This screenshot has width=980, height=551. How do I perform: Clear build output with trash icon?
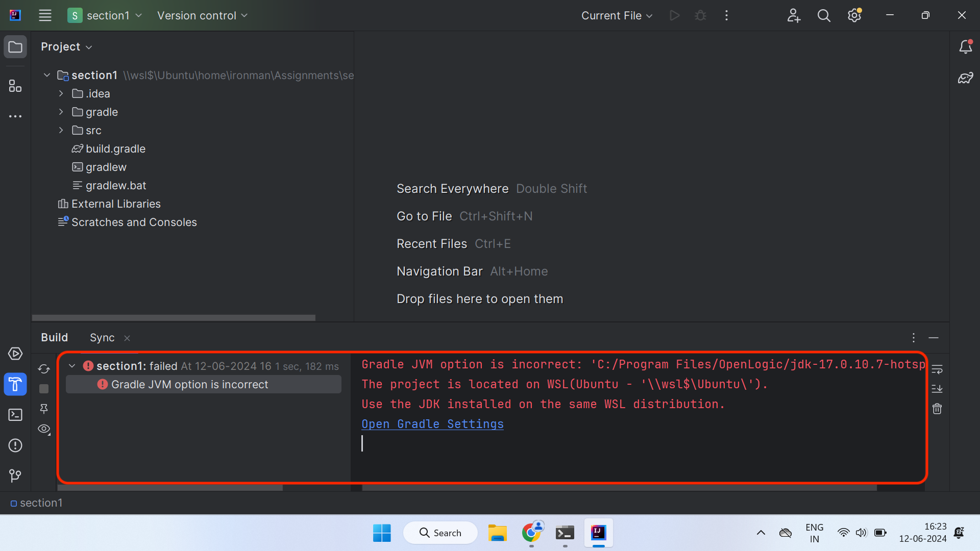point(937,409)
